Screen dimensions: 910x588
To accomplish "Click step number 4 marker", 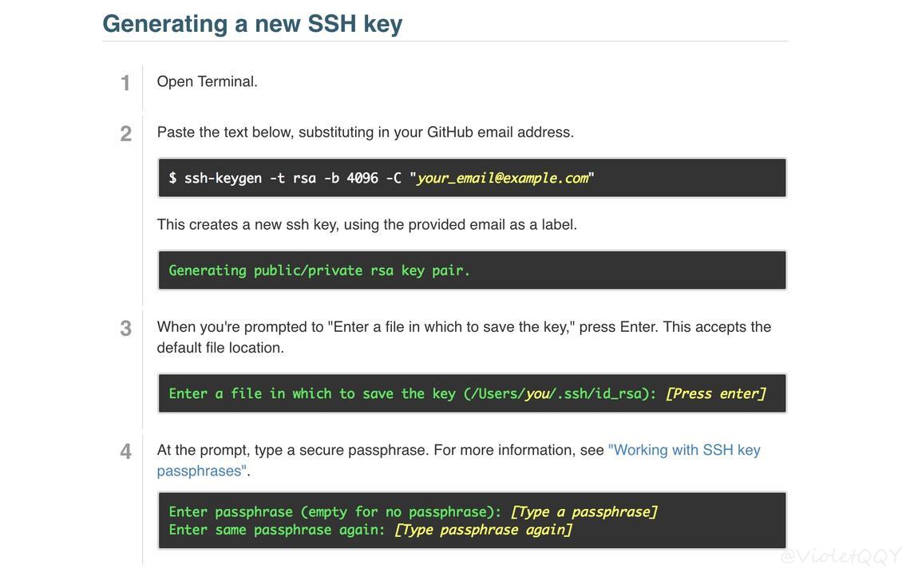I will click(126, 452).
